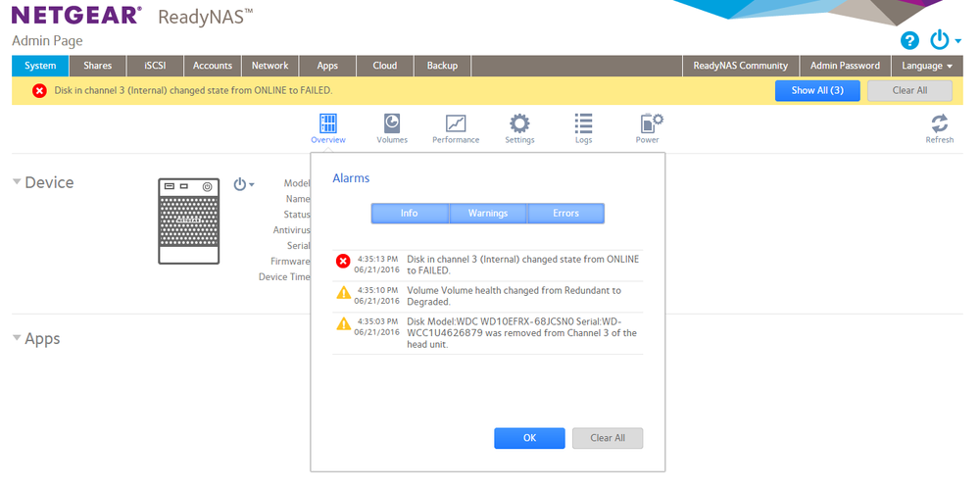The height and width of the screenshot is (488, 980).
Task: Open ReadyNAS Community link
Action: point(741,66)
